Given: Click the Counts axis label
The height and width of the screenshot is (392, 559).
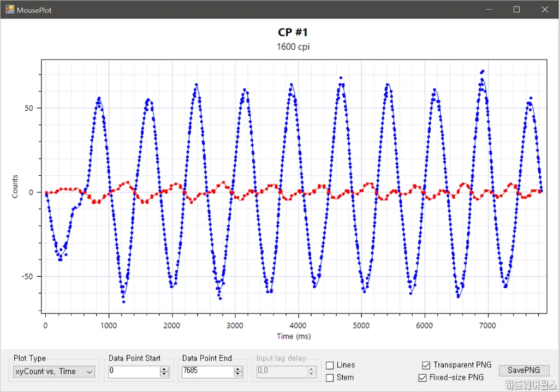Looking at the screenshot, I should [x=15, y=187].
